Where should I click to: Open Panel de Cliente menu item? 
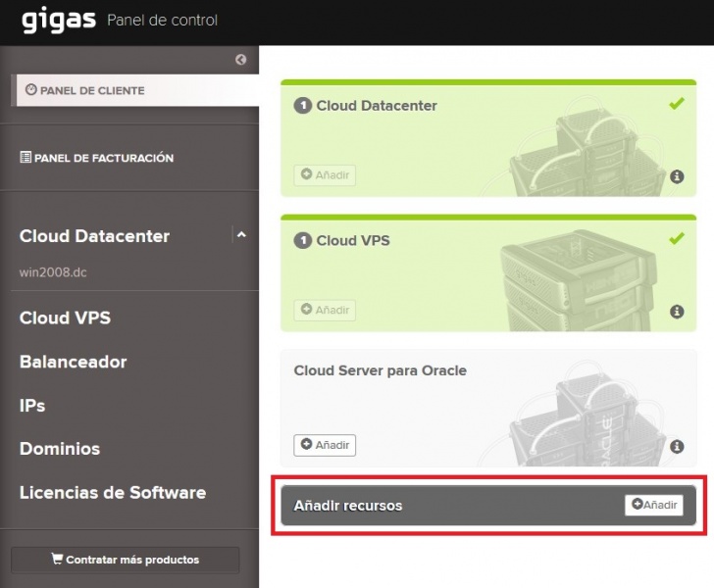point(137,90)
